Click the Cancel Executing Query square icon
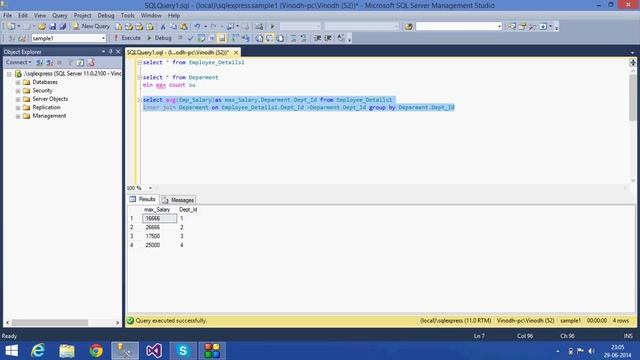Screen dimensions: 640x360 coord(180,38)
